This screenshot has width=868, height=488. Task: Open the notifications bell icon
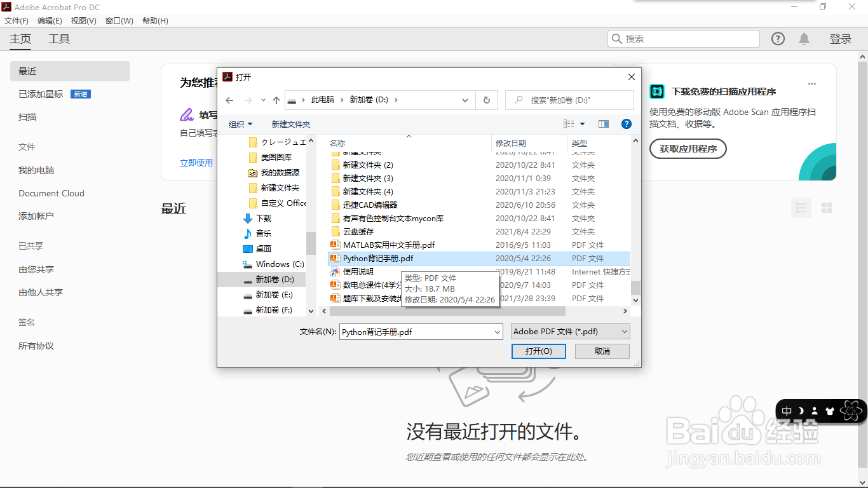[804, 38]
